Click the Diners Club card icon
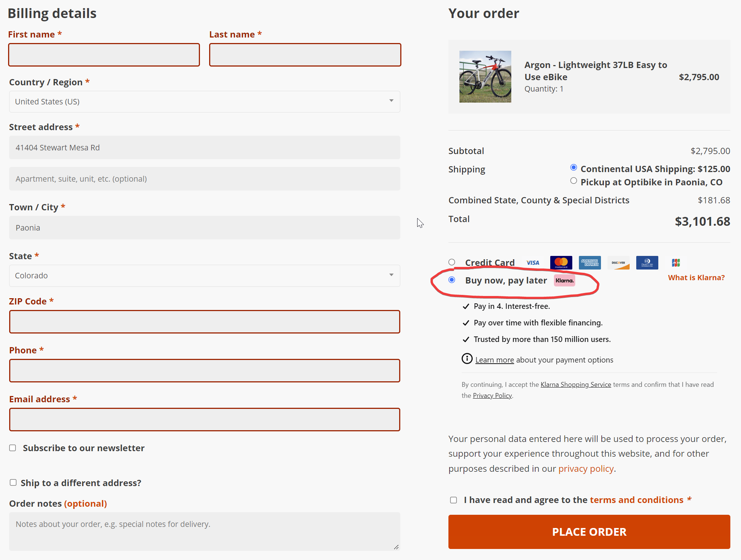Viewport: 741px width, 560px height. click(647, 263)
